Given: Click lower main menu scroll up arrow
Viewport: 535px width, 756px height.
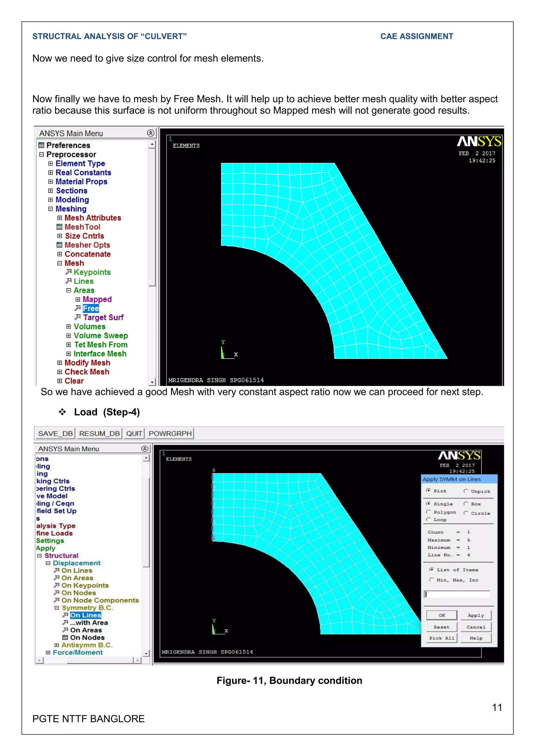Looking at the screenshot, I should pyautogui.click(x=146, y=458).
